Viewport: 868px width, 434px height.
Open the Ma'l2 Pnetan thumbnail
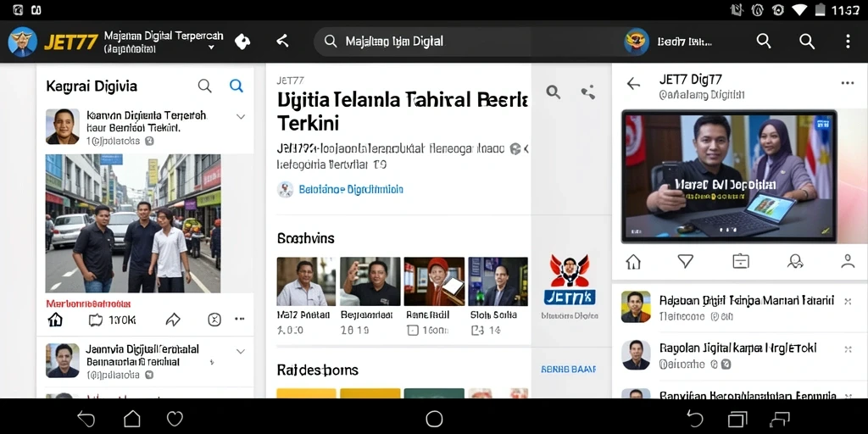click(x=306, y=281)
